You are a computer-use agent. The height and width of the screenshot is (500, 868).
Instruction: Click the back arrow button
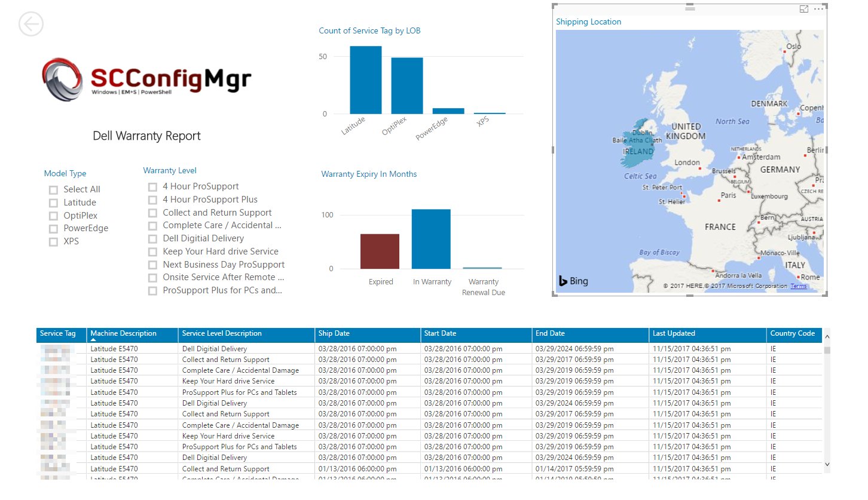[x=31, y=24]
